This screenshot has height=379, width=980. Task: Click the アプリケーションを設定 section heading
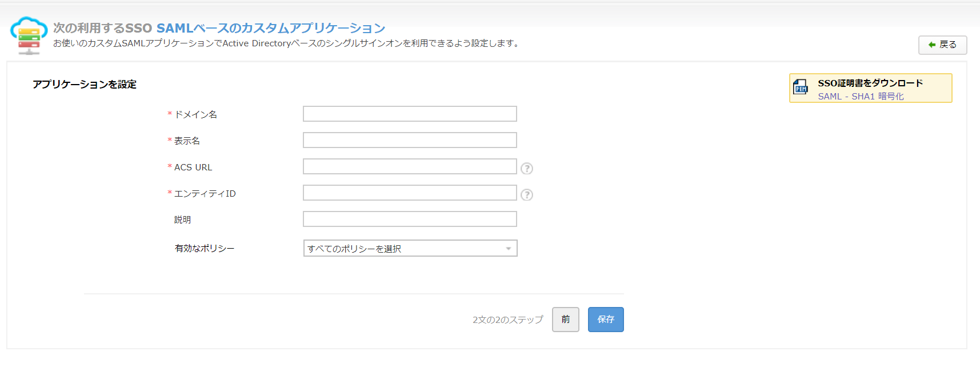point(85,85)
